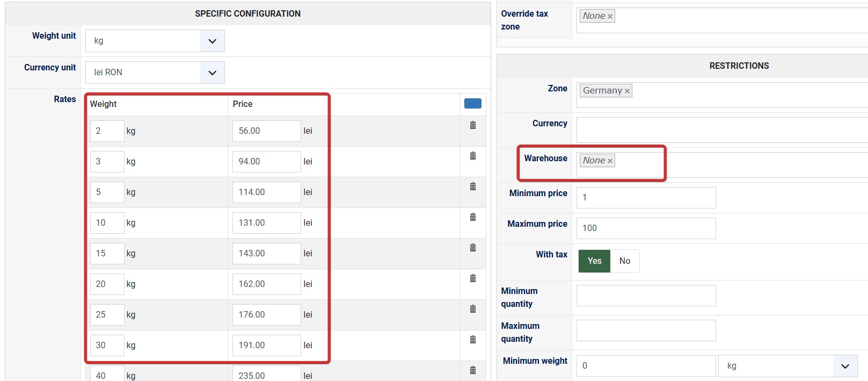Click the Maximum price input field

pyautogui.click(x=646, y=228)
